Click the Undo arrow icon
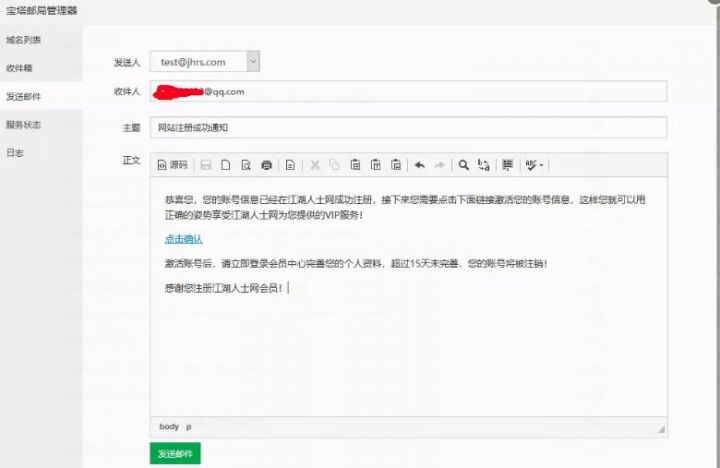This screenshot has width=720, height=468. click(420, 164)
